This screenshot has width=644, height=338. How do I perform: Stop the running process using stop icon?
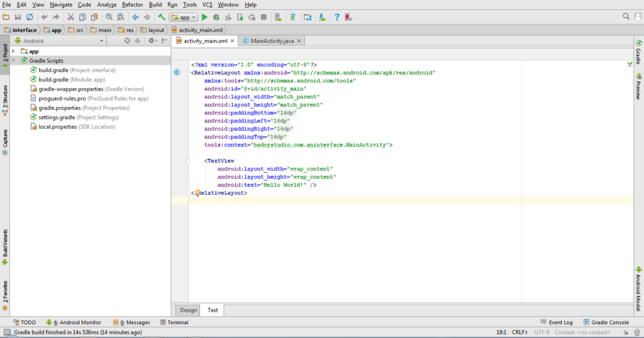(x=264, y=17)
